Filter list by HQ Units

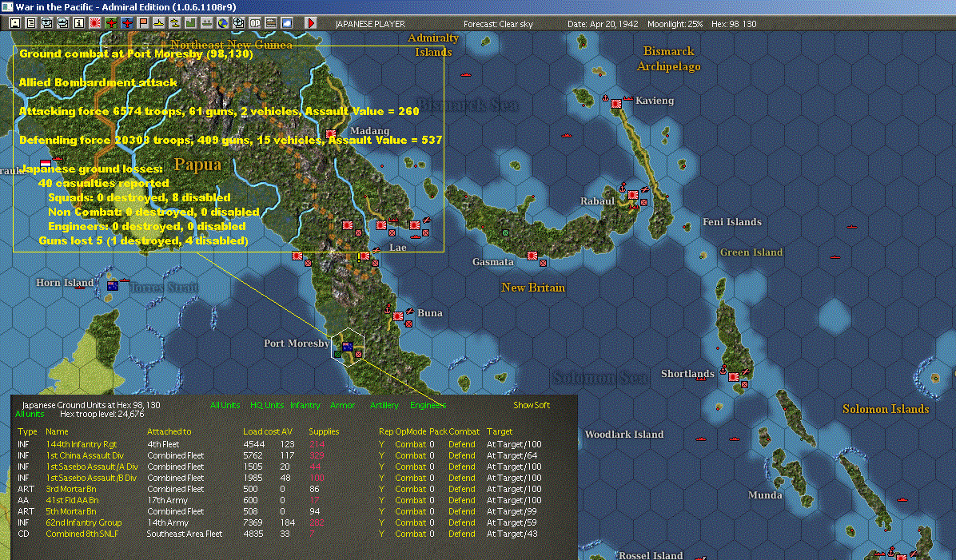(x=267, y=404)
